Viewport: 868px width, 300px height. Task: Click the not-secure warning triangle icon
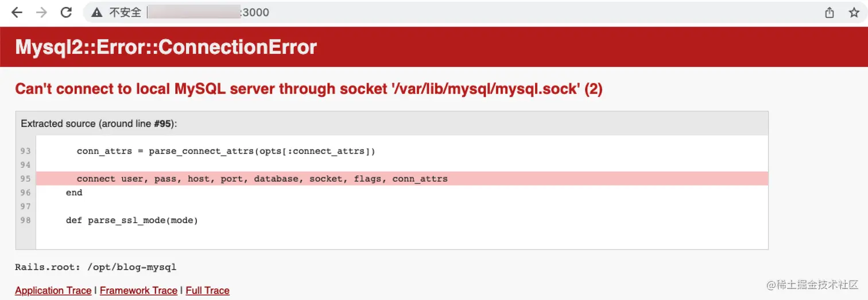pyautogui.click(x=97, y=12)
